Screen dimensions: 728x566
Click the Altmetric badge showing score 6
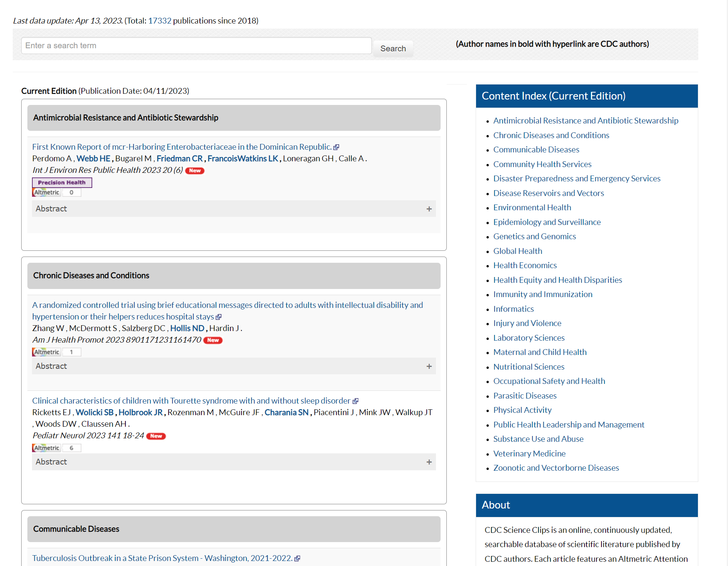56,448
